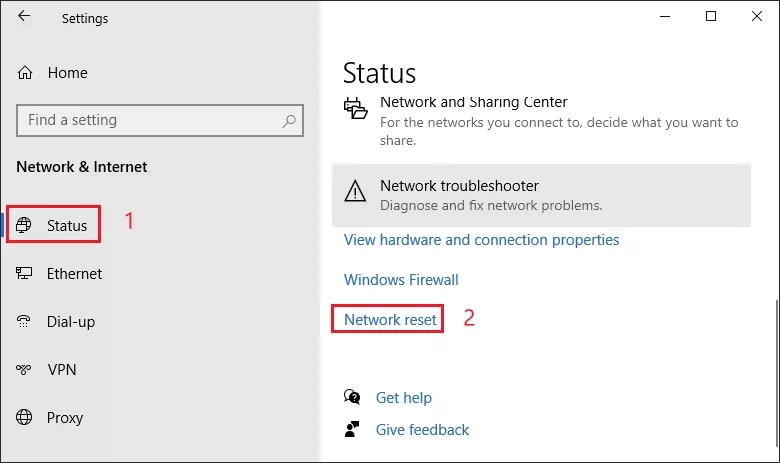Minimize the Settings window

coord(665,16)
